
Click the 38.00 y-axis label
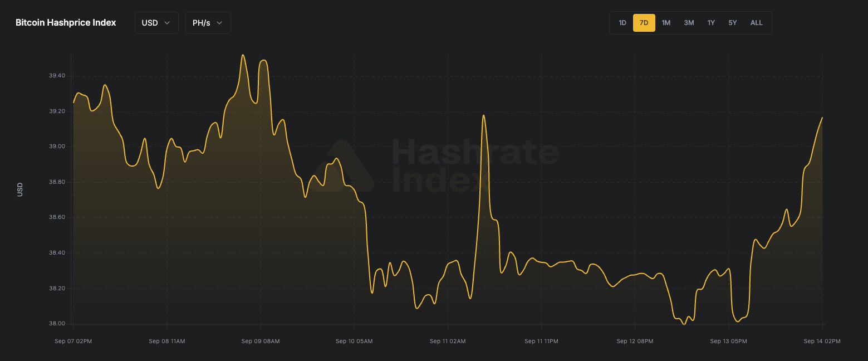tap(57, 324)
